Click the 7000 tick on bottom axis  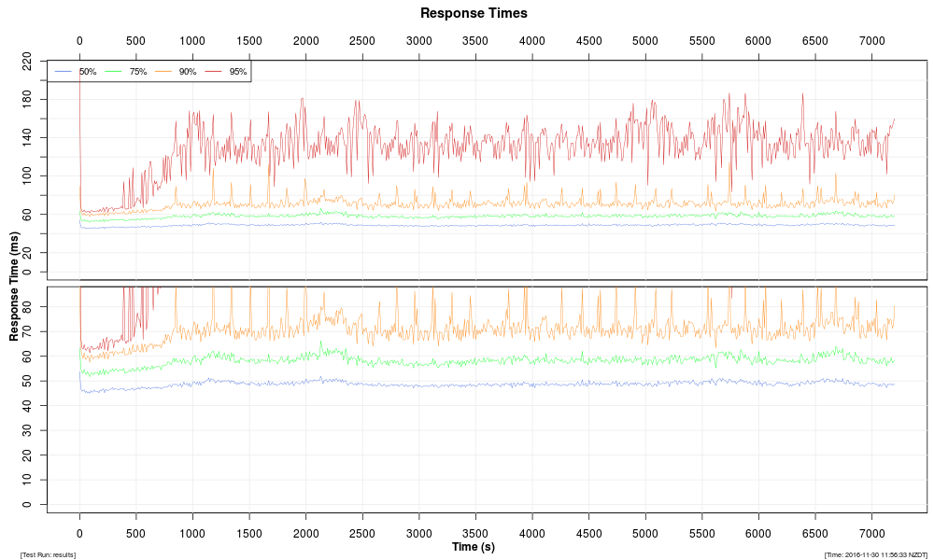pos(872,533)
